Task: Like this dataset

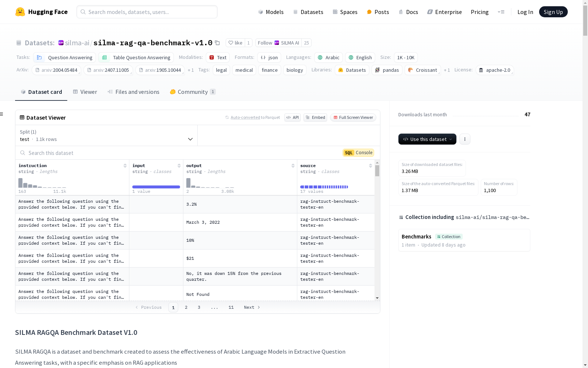Action: pyautogui.click(x=235, y=43)
